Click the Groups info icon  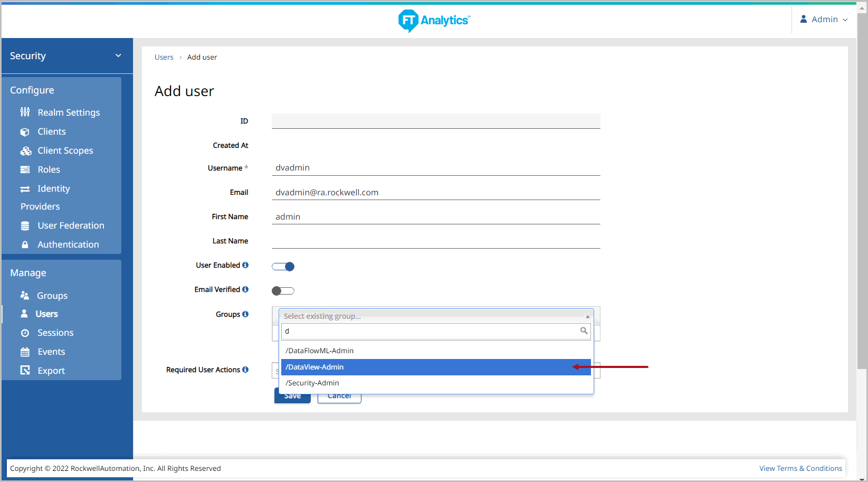point(245,314)
